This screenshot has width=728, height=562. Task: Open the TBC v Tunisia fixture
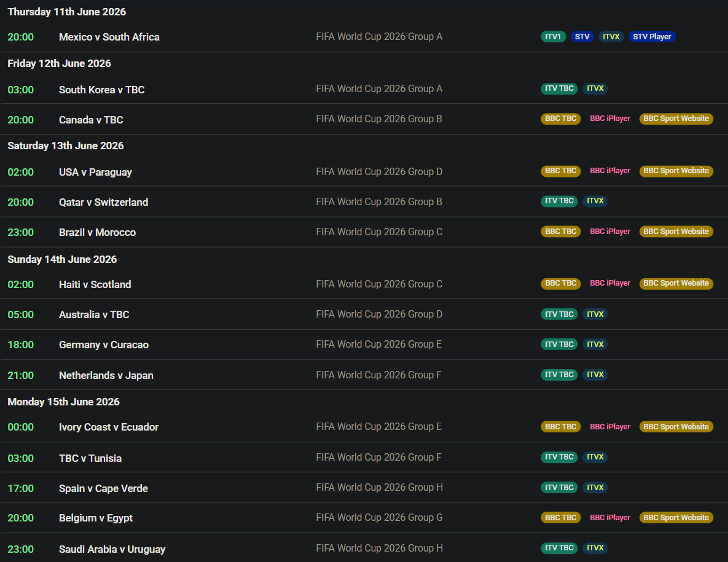click(x=90, y=459)
